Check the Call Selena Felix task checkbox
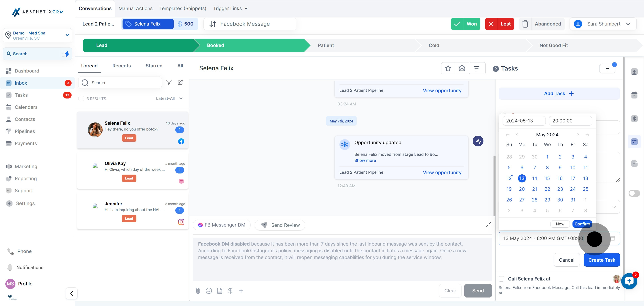Screen dimensions: 644x306 coord(501,279)
